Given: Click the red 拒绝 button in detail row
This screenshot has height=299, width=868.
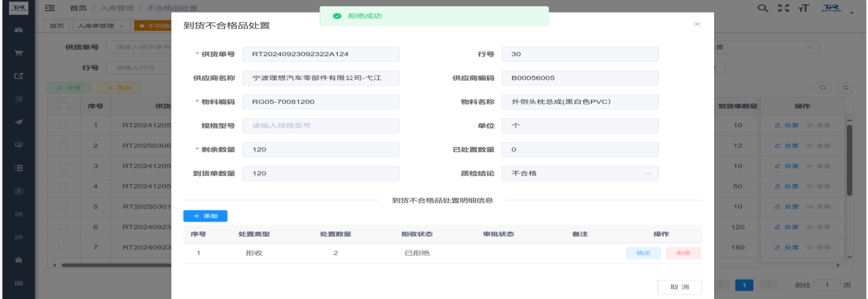Looking at the screenshot, I should [683, 253].
